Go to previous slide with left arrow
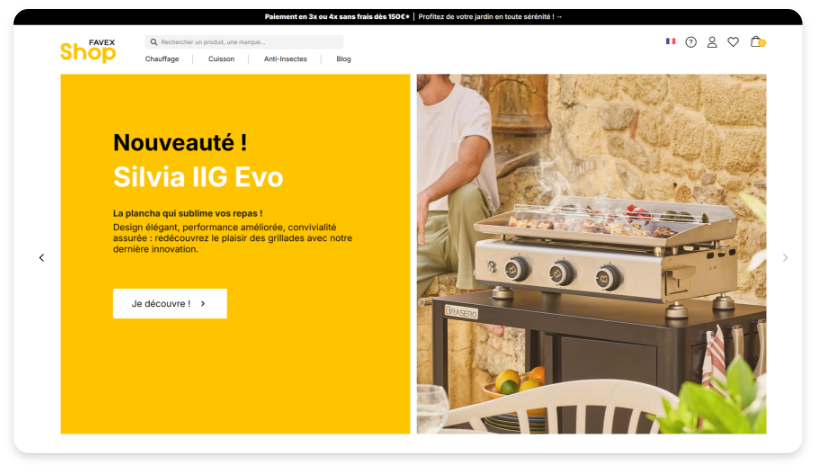The image size is (816, 471). [x=42, y=258]
